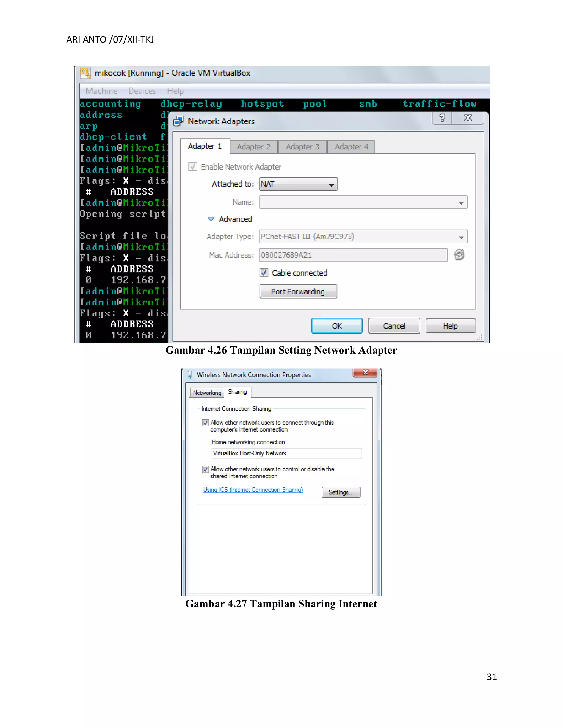Toggle Allow users to control shared connection
The height and width of the screenshot is (728, 563).
click(205, 469)
